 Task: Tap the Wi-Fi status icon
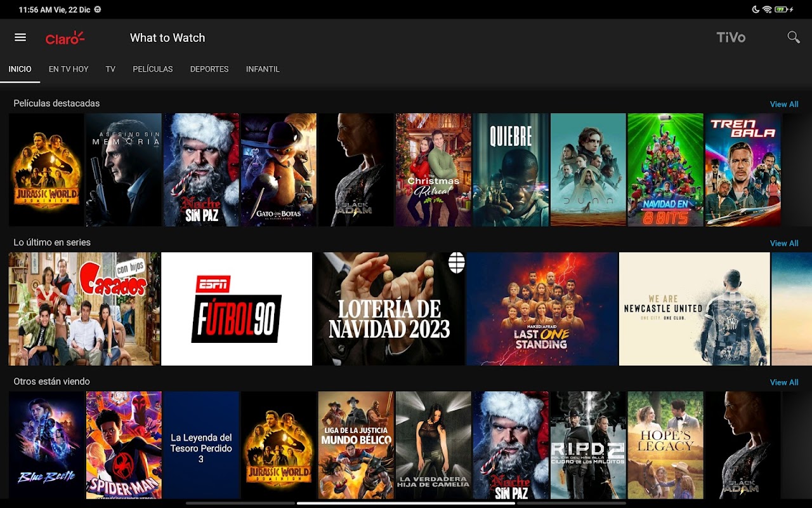point(767,10)
